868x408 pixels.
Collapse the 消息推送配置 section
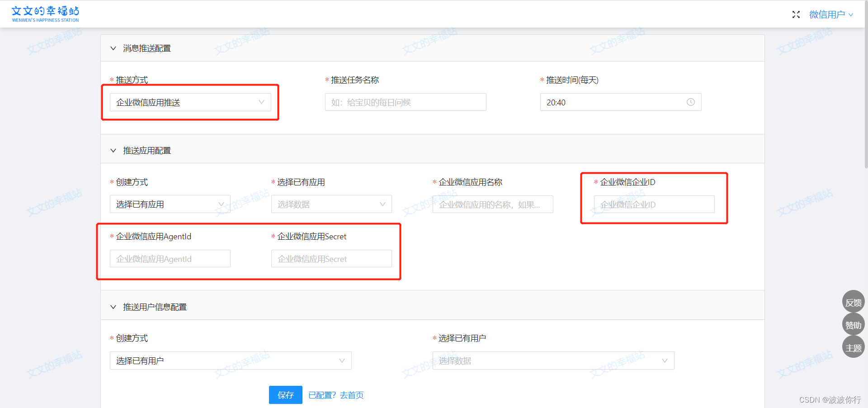point(113,48)
